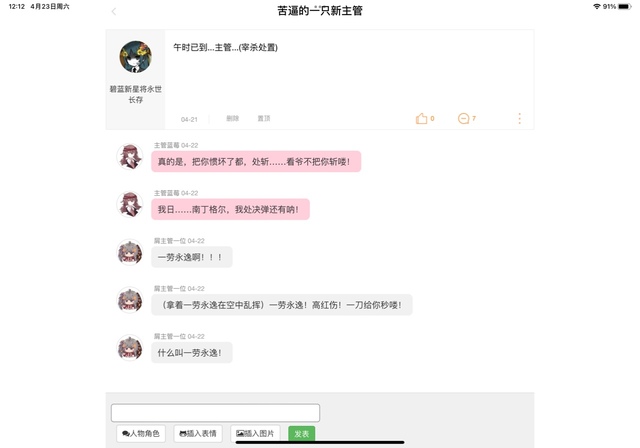Click avatar of second 主管蓝莓 comment
This screenshot has height=448, width=640.
click(130, 204)
